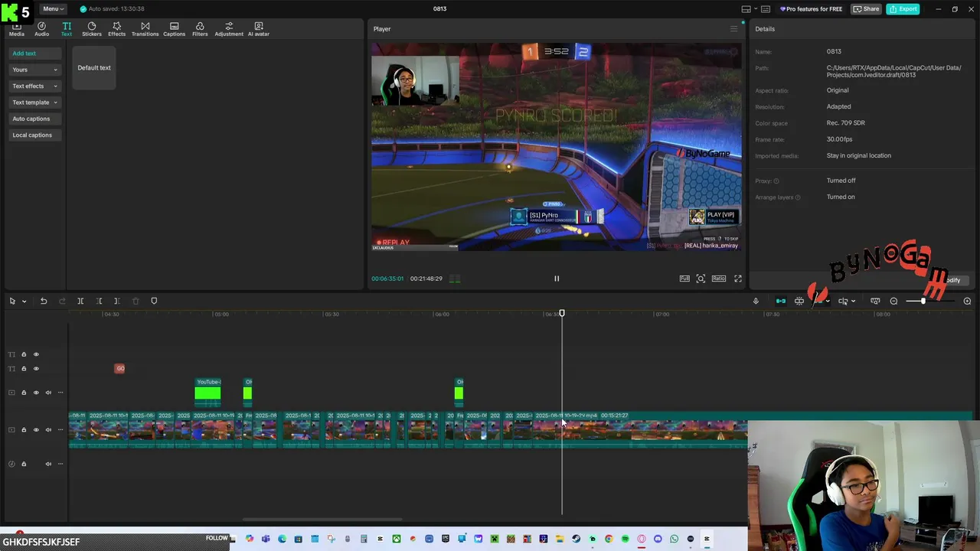Click the Full preview quality button
Viewport: 980px width, 551px height.
pos(684,279)
